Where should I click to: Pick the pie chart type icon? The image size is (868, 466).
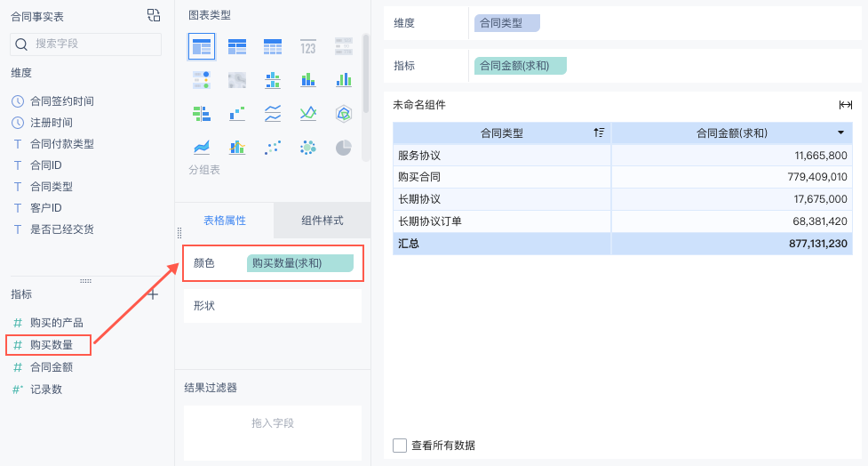tap(343, 147)
